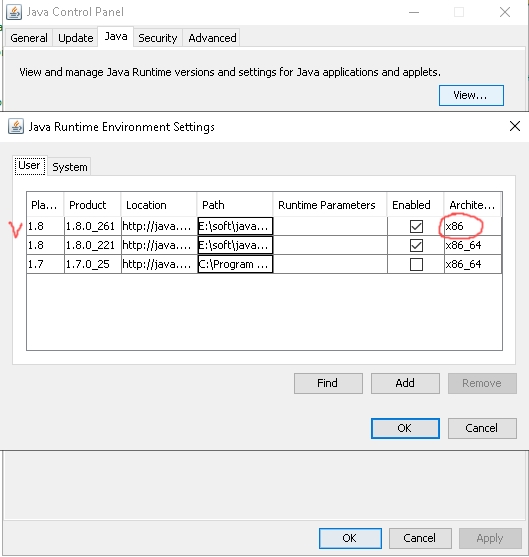The image size is (529, 557).
Task: Click the Add button
Action: point(405,383)
